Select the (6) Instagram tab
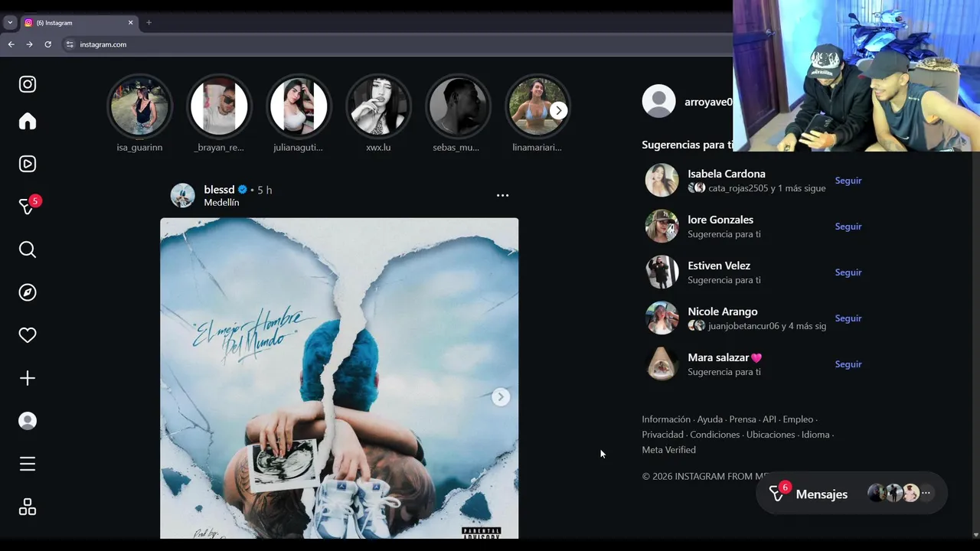The height and width of the screenshot is (551, 980). click(79, 23)
